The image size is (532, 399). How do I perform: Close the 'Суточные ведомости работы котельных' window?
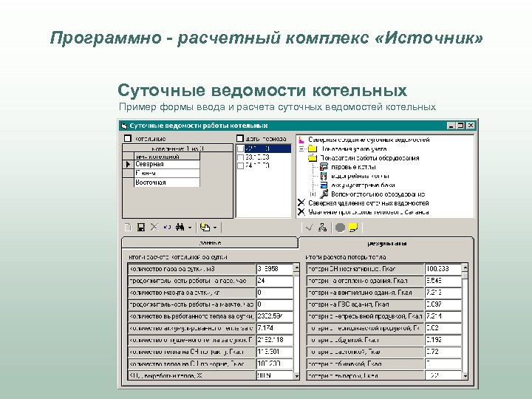(x=470, y=126)
